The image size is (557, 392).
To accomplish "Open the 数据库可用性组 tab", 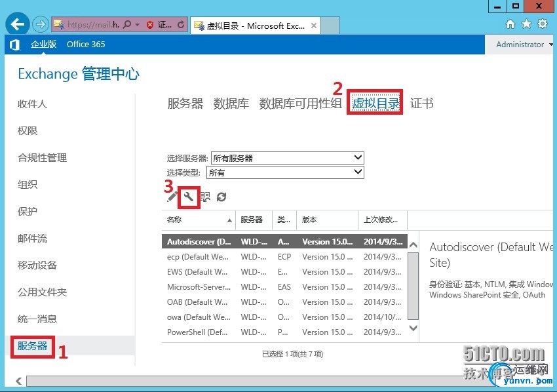I will (x=301, y=104).
